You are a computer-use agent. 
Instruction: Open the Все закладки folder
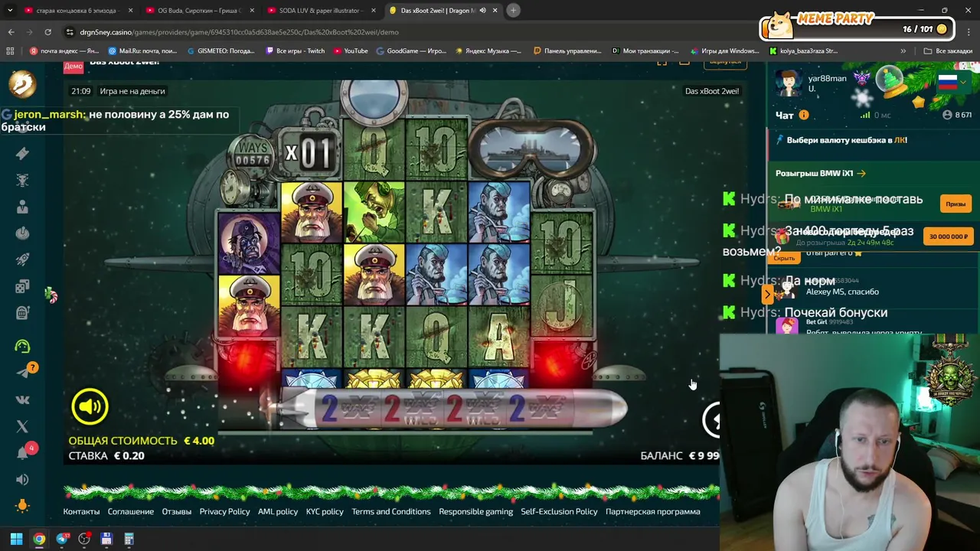(x=948, y=51)
